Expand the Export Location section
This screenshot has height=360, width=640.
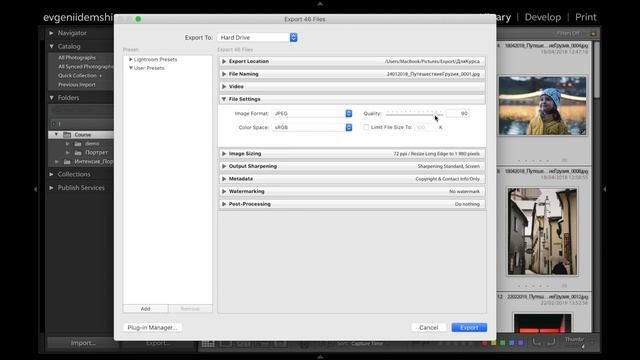point(224,61)
